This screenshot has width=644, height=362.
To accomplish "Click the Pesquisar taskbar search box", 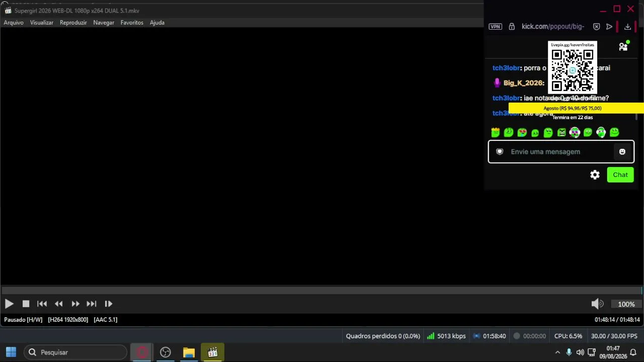I will click(x=75, y=352).
